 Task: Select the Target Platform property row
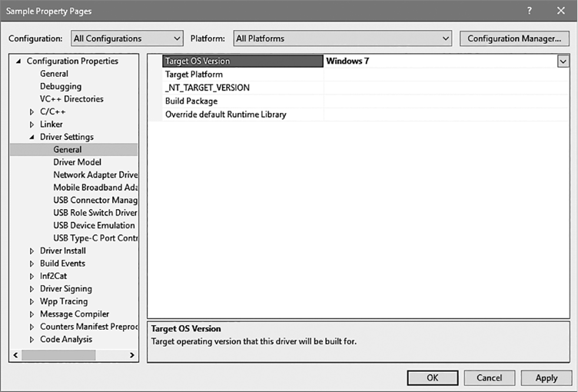point(194,75)
